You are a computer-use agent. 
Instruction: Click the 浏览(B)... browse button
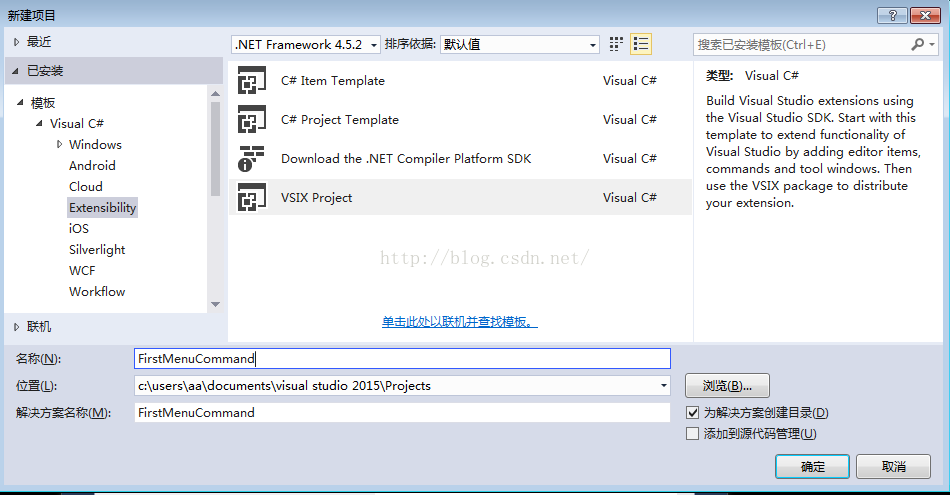coord(727,385)
